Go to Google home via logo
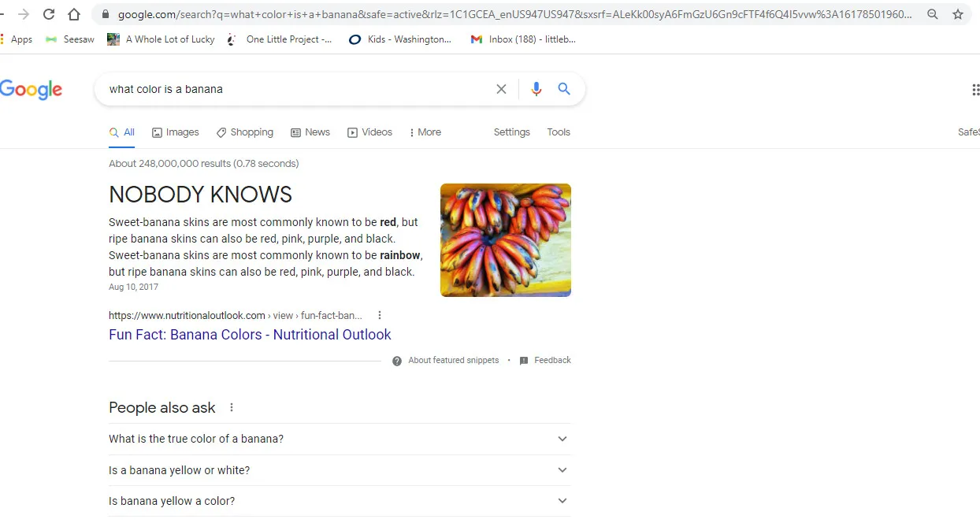The height and width of the screenshot is (523, 980). [x=31, y=90]
